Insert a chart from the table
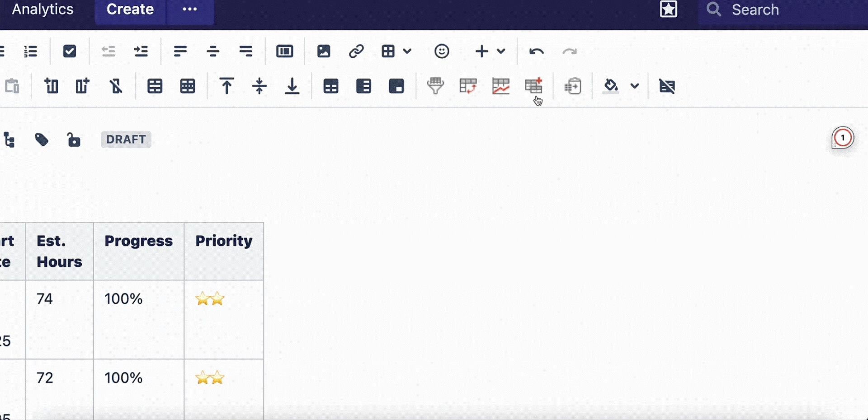 [x=500, y=86]
